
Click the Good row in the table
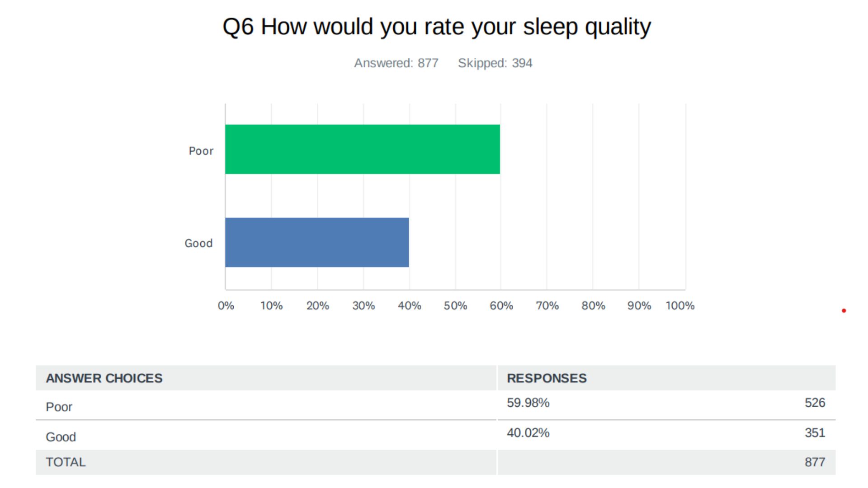61,437
